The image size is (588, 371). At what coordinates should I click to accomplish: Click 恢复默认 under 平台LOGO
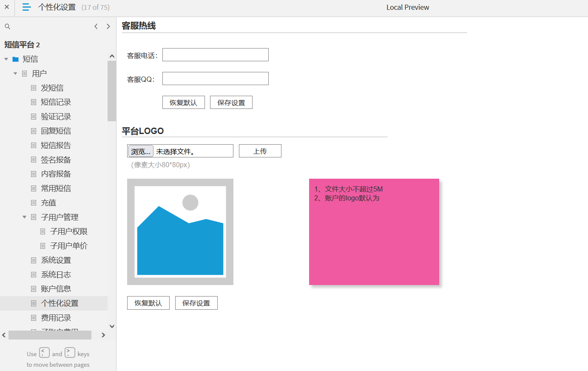pyautogui.click(x=148, y=303)
